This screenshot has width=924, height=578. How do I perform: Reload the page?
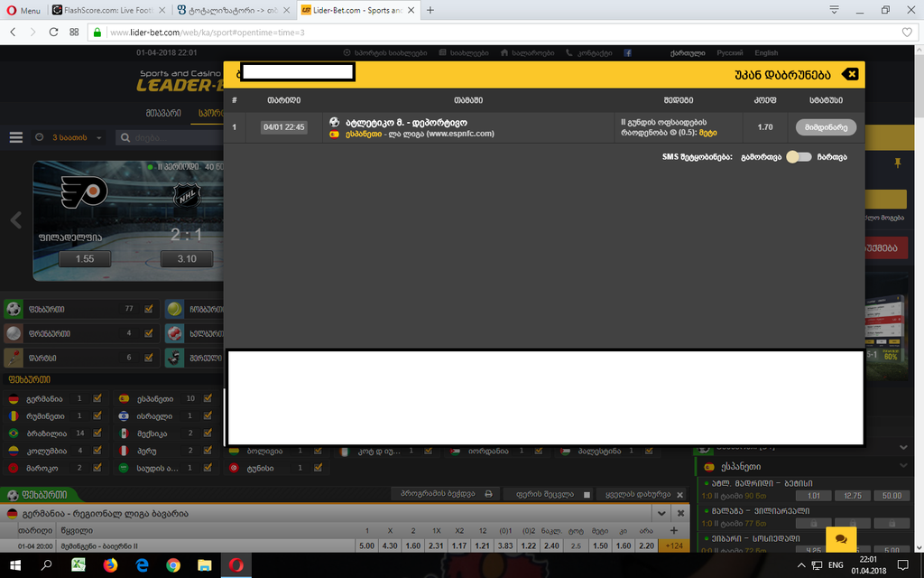53,33
